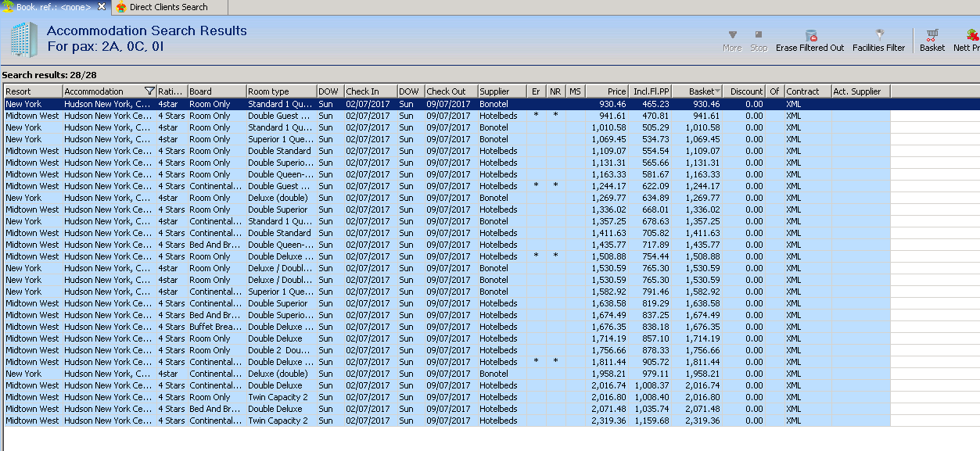Select the last row priced 2,319.36

pos(447,421)
